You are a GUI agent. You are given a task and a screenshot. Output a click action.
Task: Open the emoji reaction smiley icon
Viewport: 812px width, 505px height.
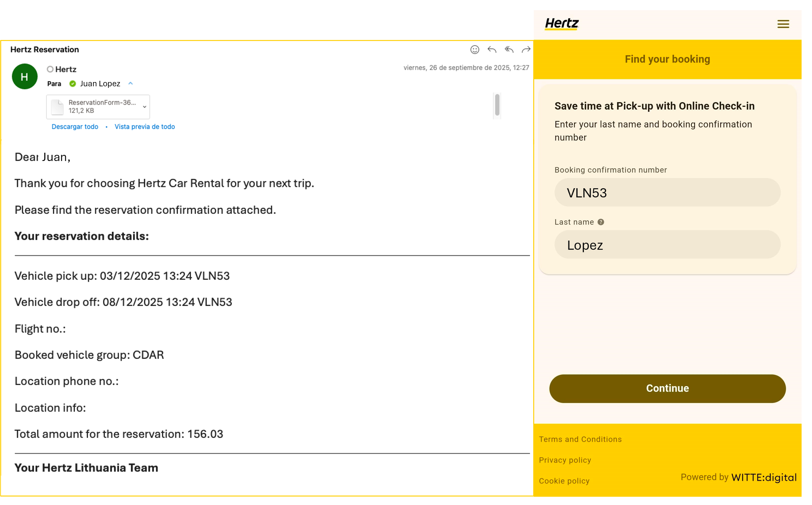click(x=475, y=50)
